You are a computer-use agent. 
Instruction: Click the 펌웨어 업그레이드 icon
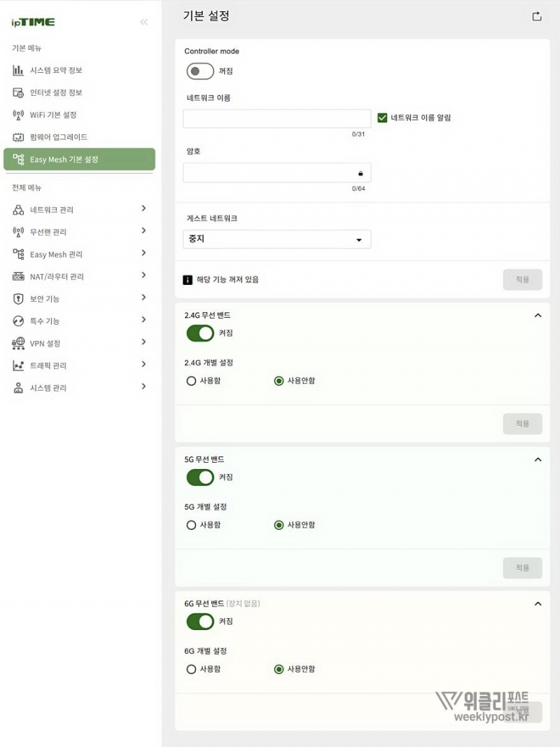[x=18, y=137]
